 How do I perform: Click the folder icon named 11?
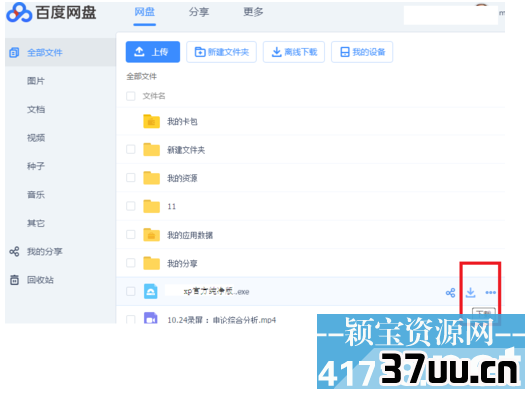tap(151, 206)
